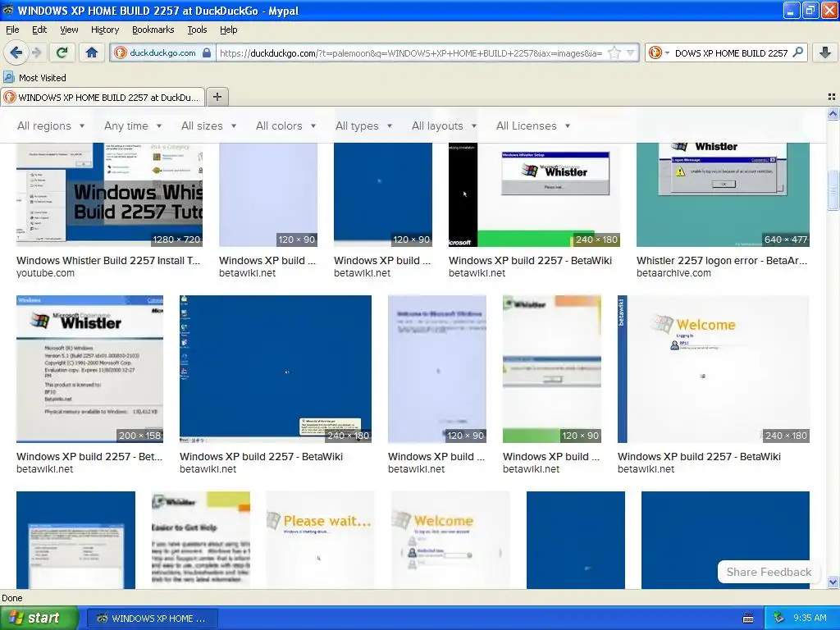The height and width of the screenshot is (630, 840).
Task: Click the Share Feedback button
Action: pos(769,572)
